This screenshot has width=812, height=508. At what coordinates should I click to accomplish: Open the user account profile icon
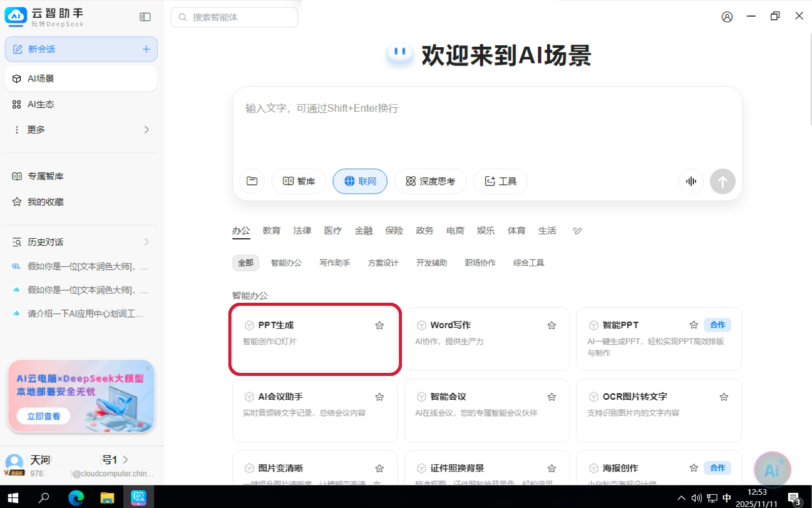pyautogui.click(x=727, y=17)
